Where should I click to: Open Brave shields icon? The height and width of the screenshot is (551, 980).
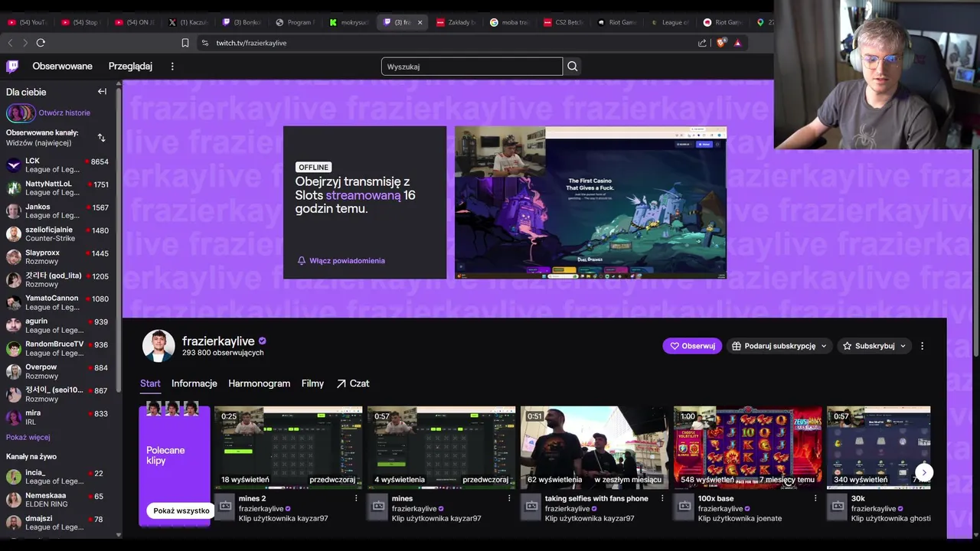pos(720,43)
